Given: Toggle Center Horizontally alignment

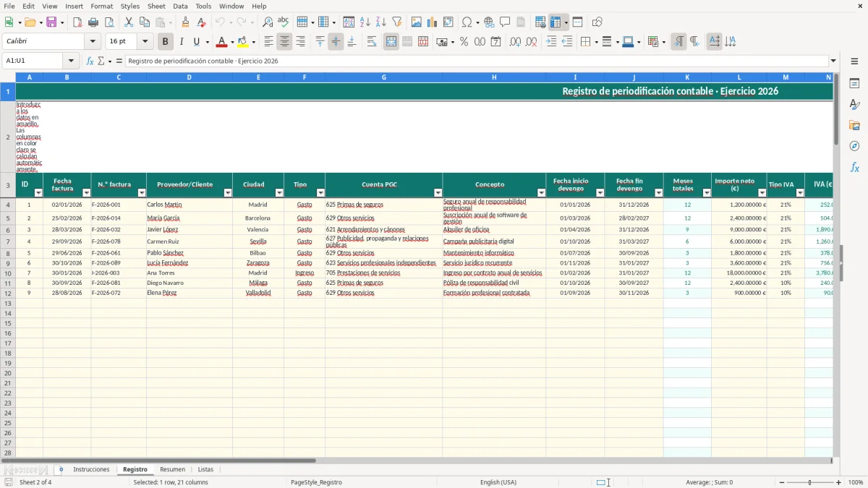Looking at the screenshot, I should (x=284, y=42).
